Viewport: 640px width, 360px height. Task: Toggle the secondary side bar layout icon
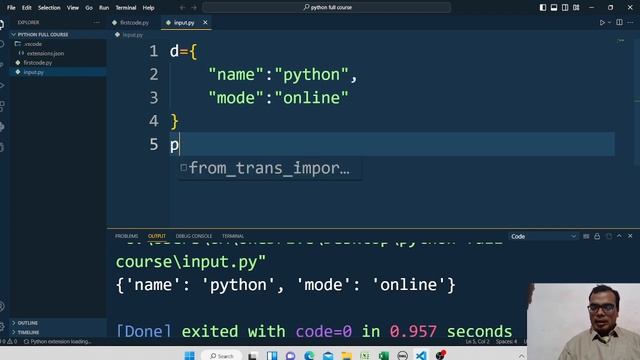click(x=565, y=7)
